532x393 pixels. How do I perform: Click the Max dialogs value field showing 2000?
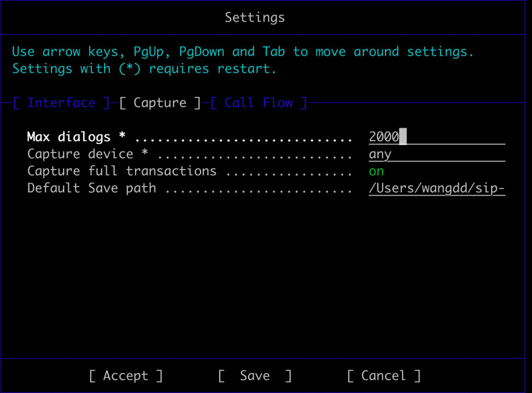tap(436, 137)
